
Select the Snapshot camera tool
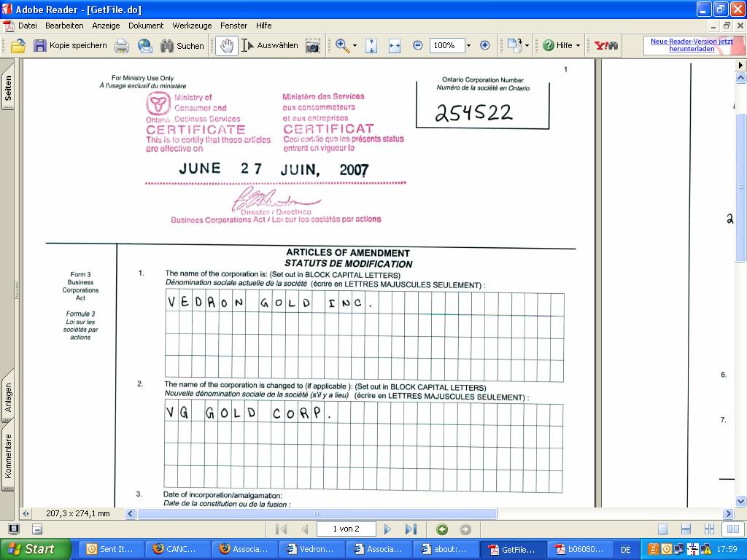click(312, 46)
